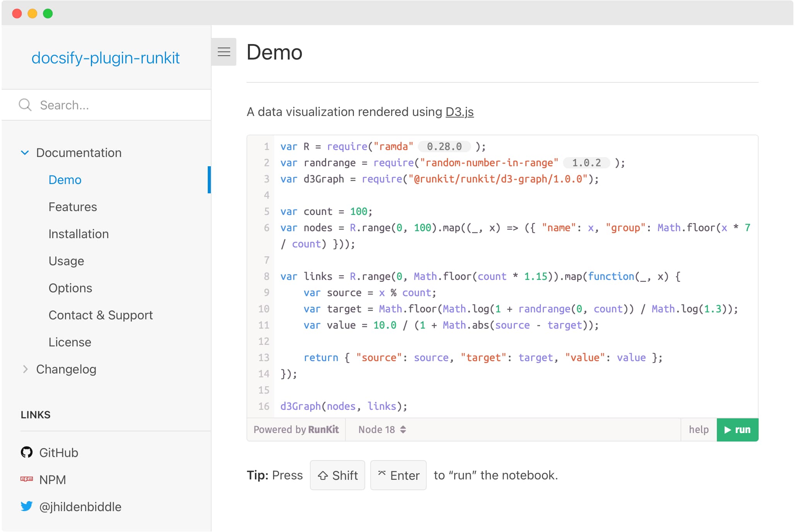Open the Node 18 version selector
The height and width of the screenshot is (532, 795).
point(381,430)
